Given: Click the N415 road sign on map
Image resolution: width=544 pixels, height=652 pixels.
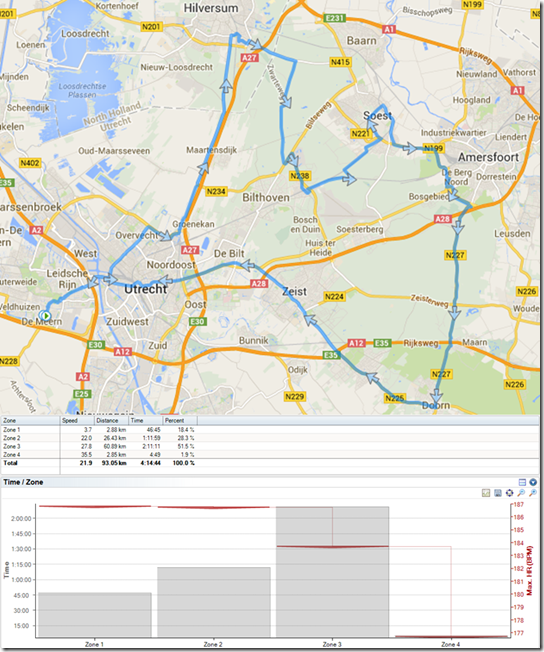Looking at the screenshot, I should [340, 62].
